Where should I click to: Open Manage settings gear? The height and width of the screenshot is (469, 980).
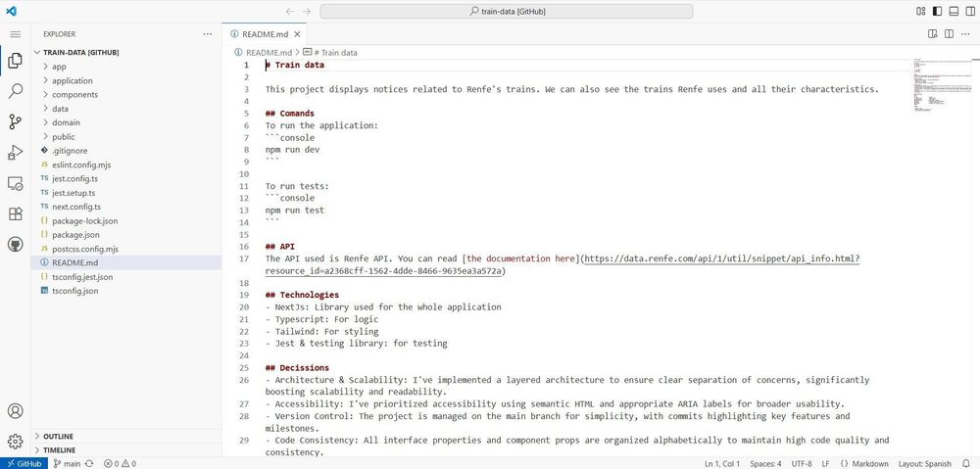pos(15,442)
